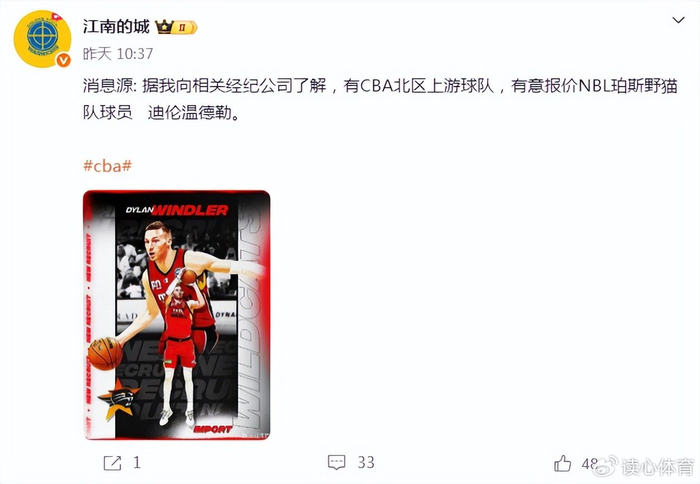
Task: Click the post text beginning 消息源
Action: click(380, 99)
